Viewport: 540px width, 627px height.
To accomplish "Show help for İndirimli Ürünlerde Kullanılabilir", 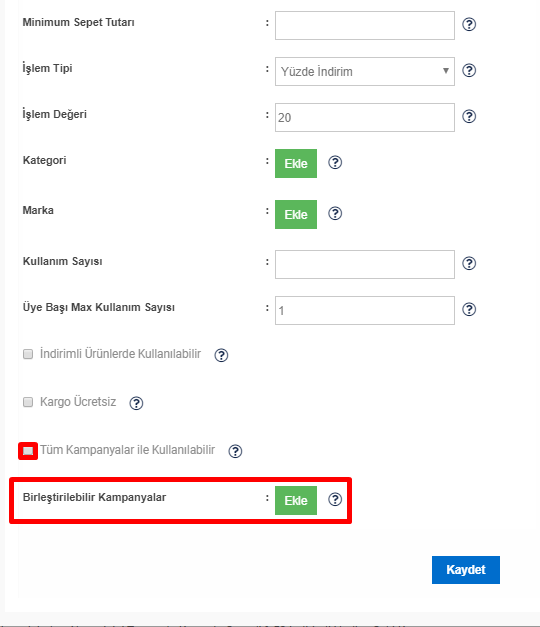I will click(221, 355).
